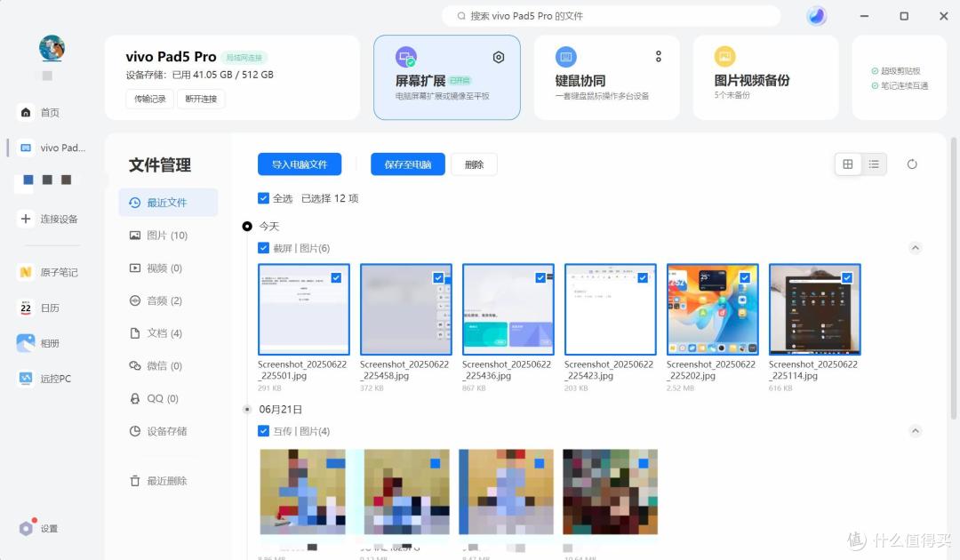Toggle 截屏 图片(6) group checkbox
The image size is (960, 560).
(x=263, y=248)
